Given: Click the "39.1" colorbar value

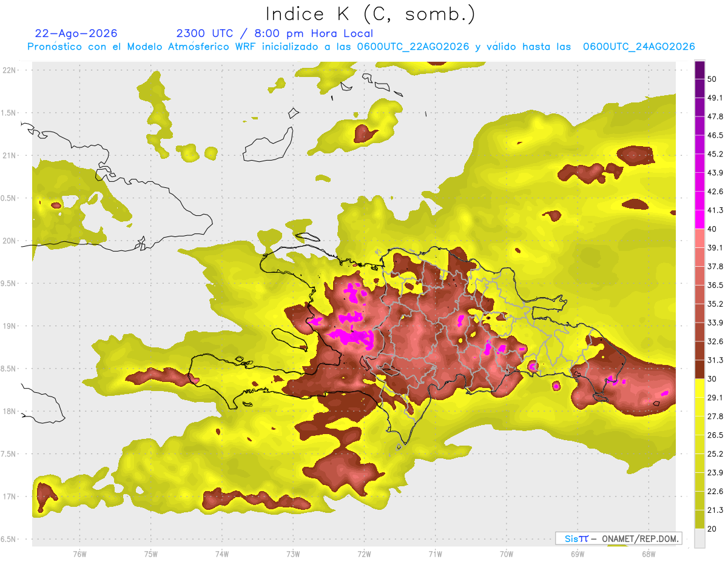Looking at the screenshot, I should click(715, 248).
